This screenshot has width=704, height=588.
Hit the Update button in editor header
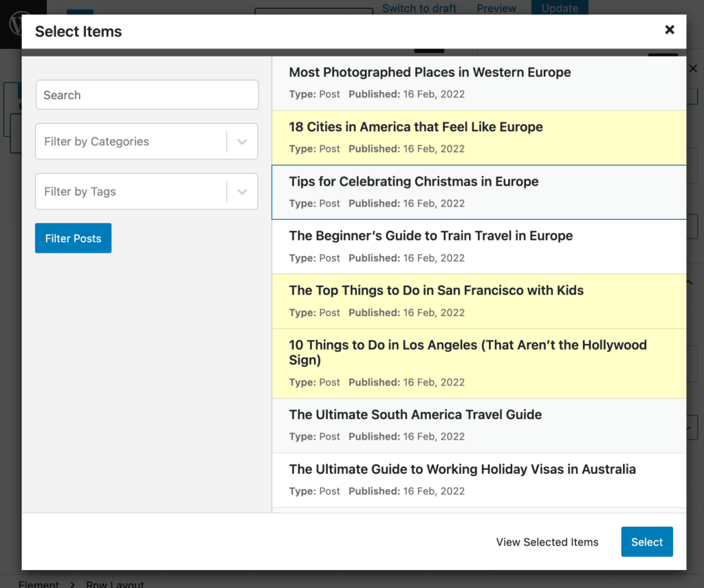pos(560,8)
